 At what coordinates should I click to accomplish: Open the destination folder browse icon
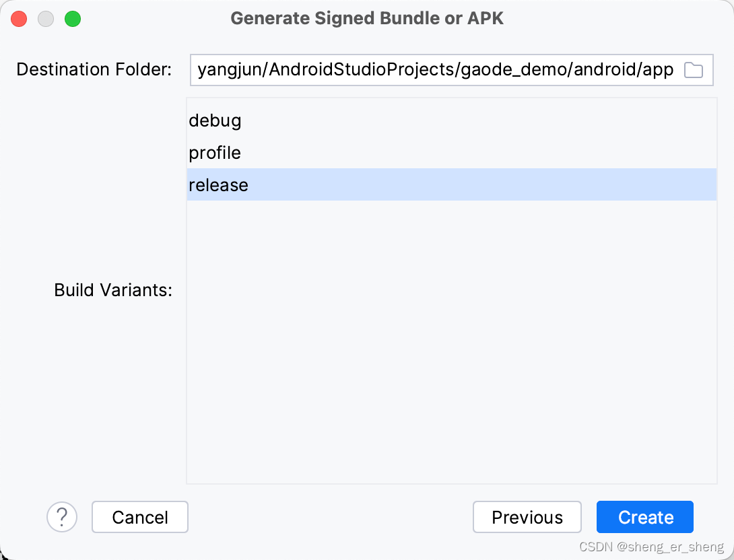(x=694, y=70)
